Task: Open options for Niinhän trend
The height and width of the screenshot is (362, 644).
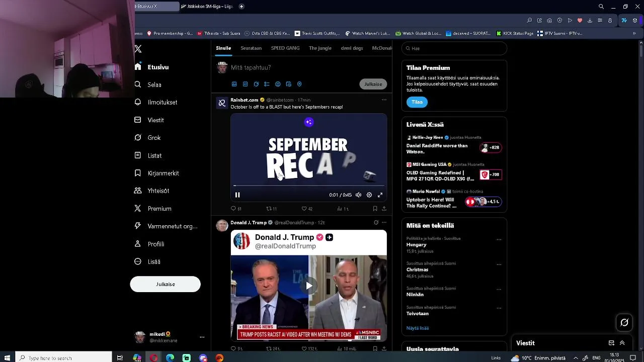Action: tap(499, 289)
